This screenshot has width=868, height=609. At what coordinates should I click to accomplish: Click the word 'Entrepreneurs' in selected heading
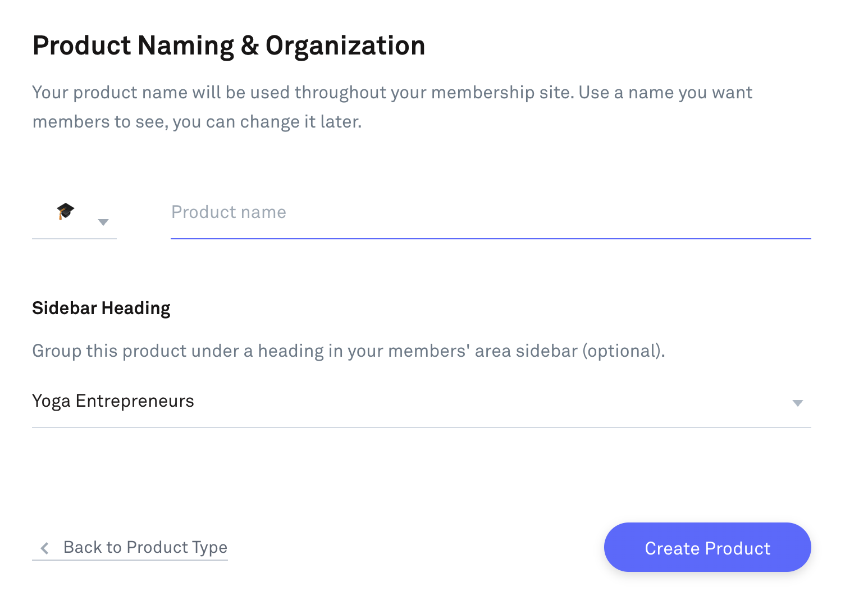click(x=135, y=401)
